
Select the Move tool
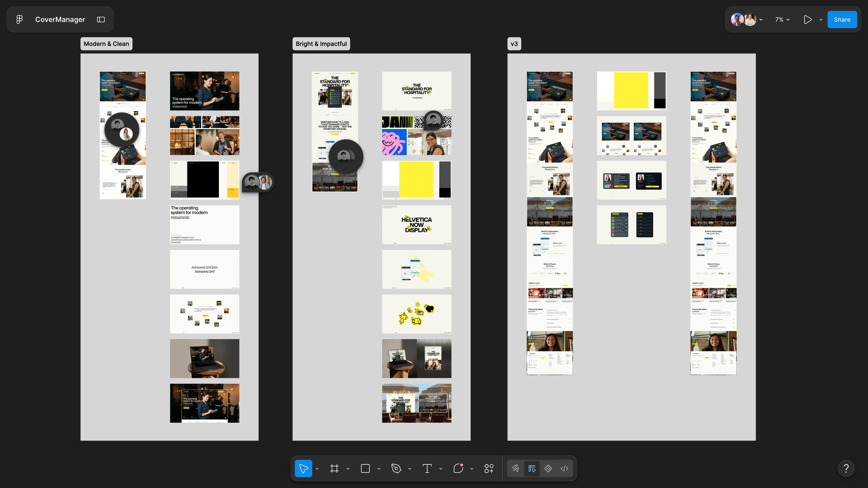click(303, 468)
